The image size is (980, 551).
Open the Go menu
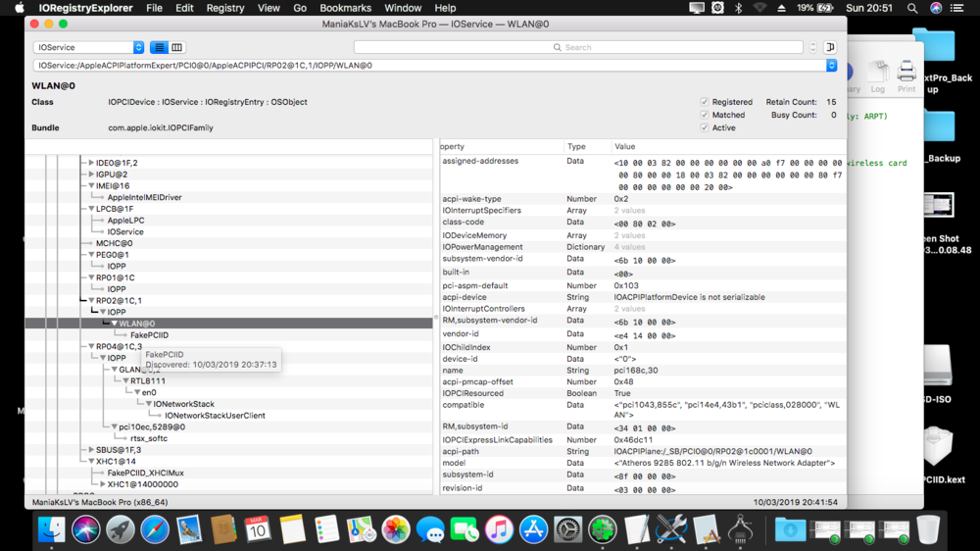coord(300,8)
